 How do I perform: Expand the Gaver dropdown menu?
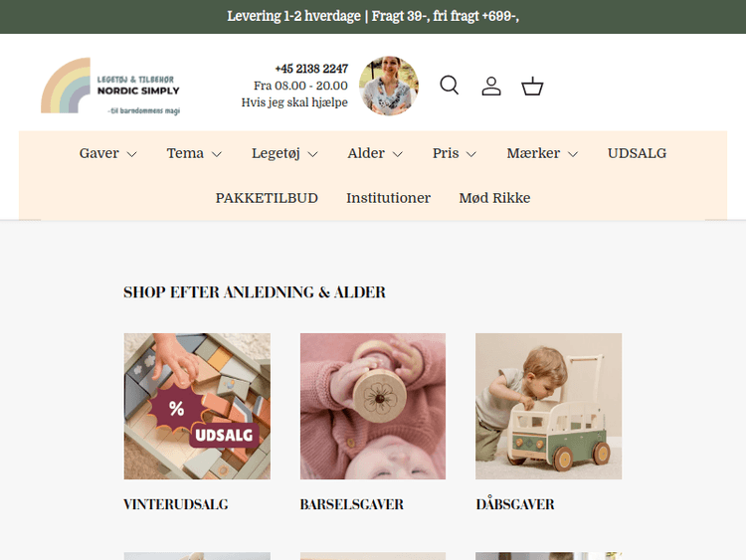point(108,153)
